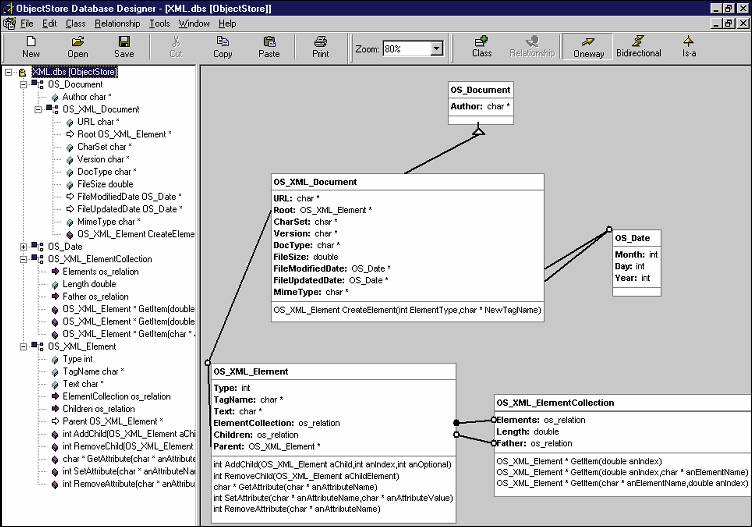Screen dimensions: 752x527
Task: Click the OS_XML_Element class title in diagram
Action: coord(252,371)
